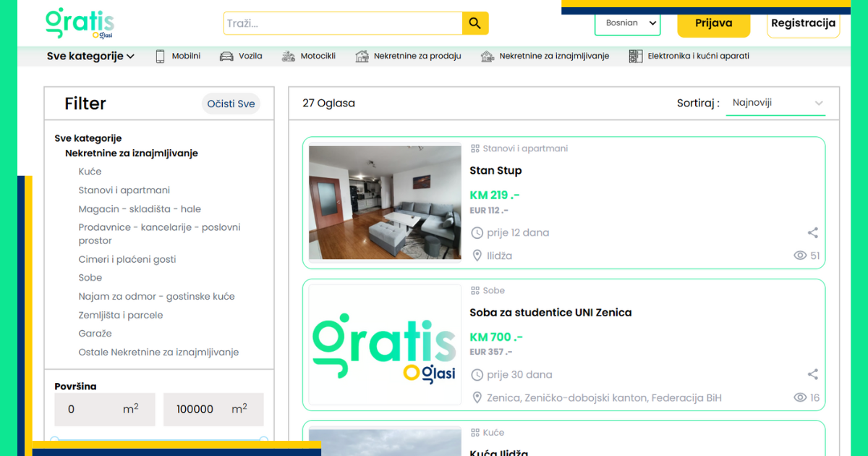Click the car icon next to Vozila
Screen dimensions: 868x456
tap(227, 56)
